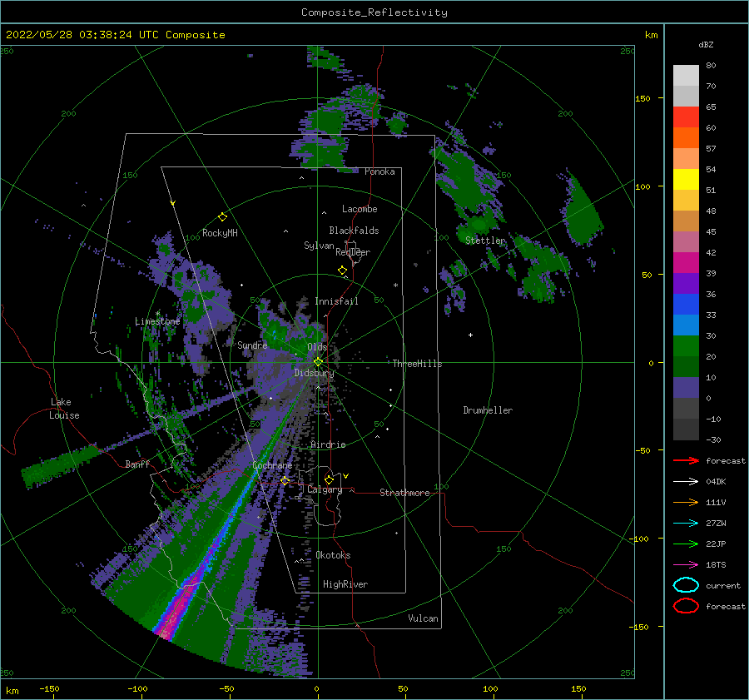Click the Calgary city label
Viewport: 749px width, 700px height.
pyautogui.click(x=325, y=489)
